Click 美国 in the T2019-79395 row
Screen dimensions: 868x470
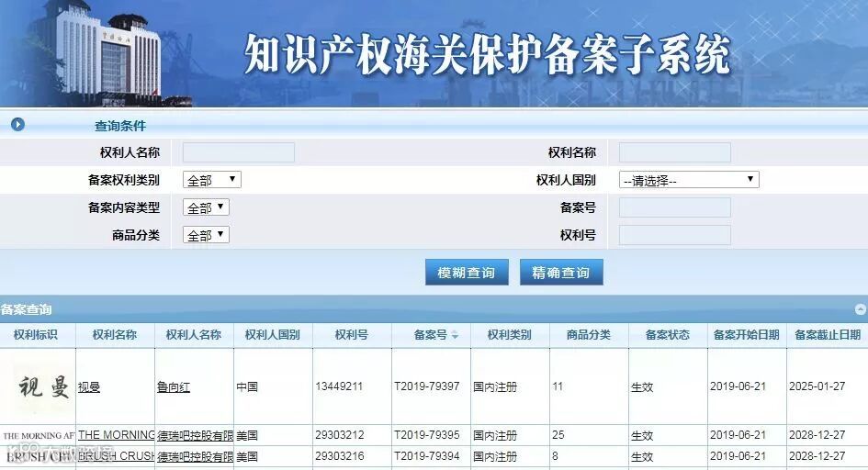(x=247, y=435)
